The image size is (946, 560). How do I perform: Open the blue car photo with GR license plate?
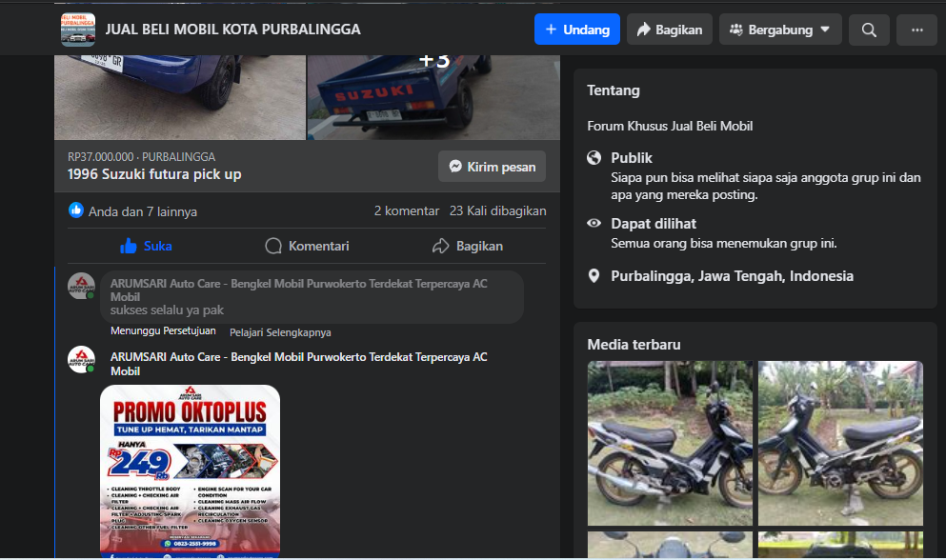[180, 97]
